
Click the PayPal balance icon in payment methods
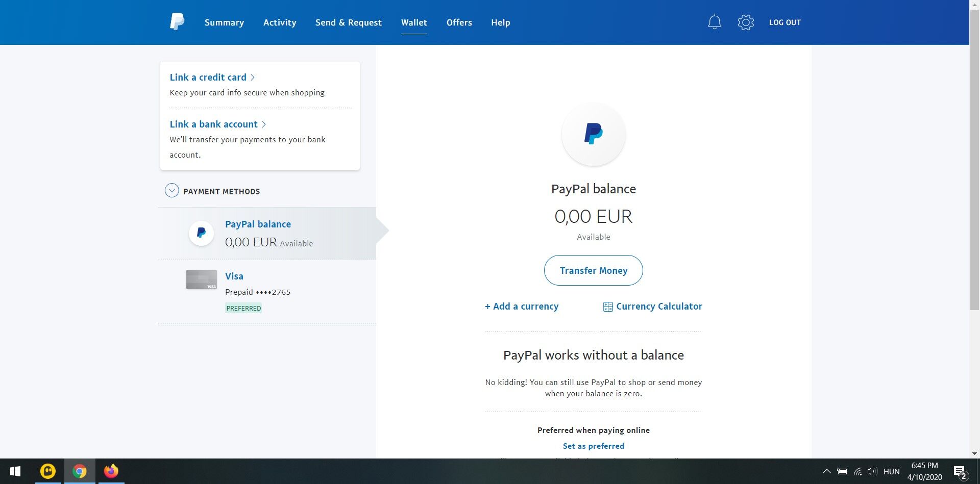(201, 233)
